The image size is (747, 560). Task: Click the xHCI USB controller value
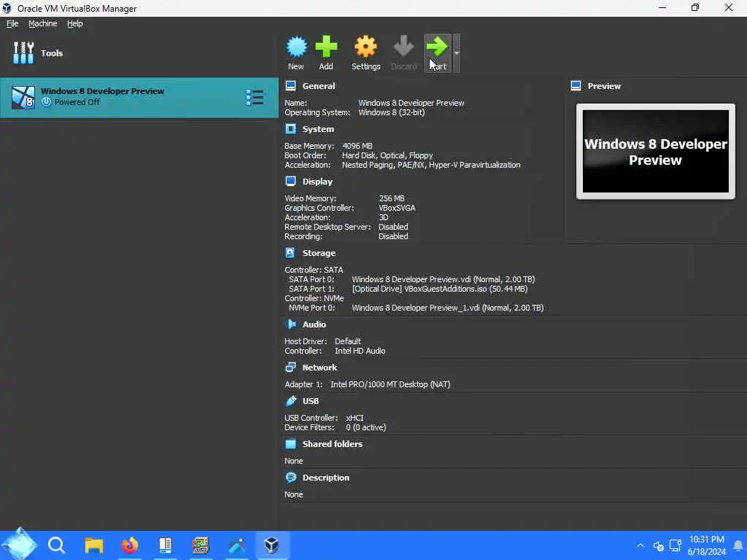tap(355, 418)
